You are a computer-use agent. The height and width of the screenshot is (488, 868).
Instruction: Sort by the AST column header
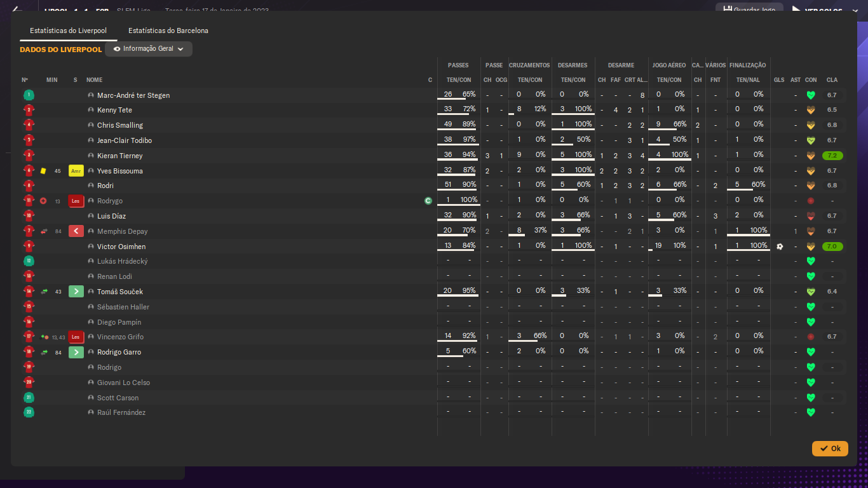(x=796, y=80)
